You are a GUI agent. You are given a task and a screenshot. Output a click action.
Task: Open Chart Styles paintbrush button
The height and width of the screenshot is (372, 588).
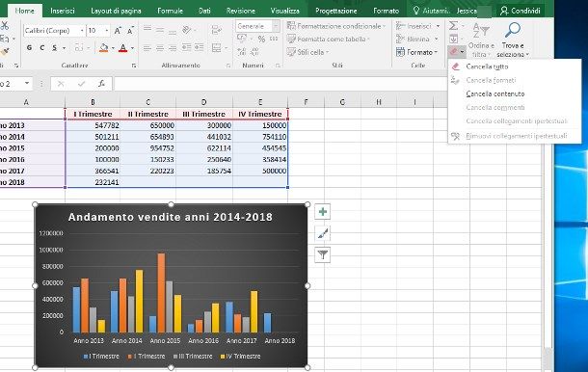[x=323, y=233]
